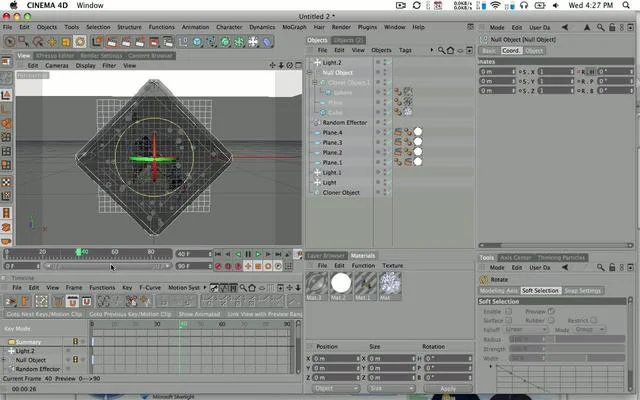Click the Apply button
Image resolution: width=640 pixels, height=400 pixels.
448,388
